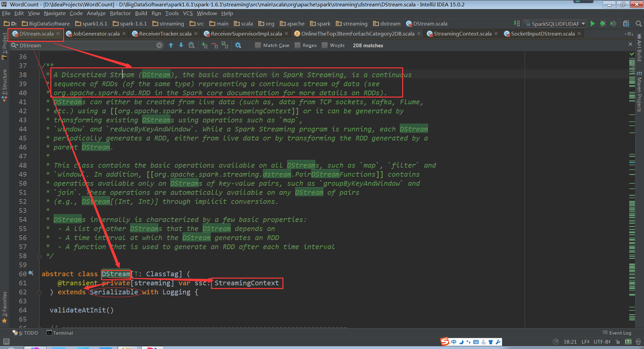Enable the Regex checkbox
The image size is (644, 349).
coord(297,45)
